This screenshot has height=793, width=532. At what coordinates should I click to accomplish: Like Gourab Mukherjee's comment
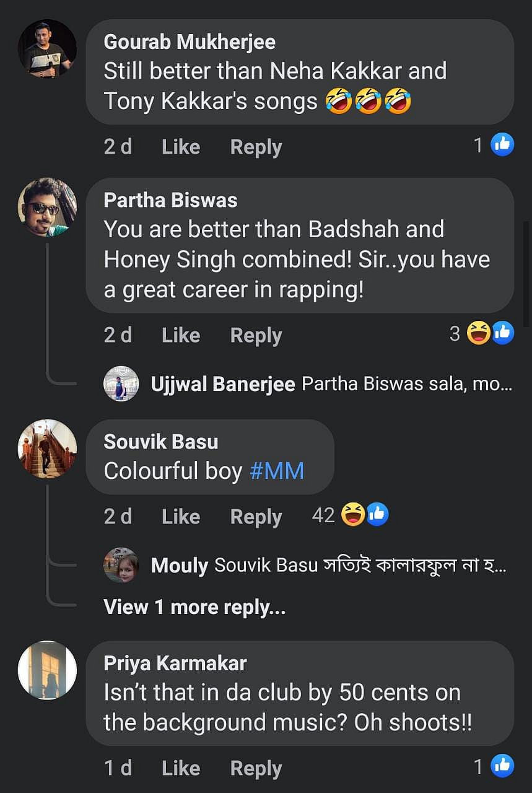pos(180,147)
